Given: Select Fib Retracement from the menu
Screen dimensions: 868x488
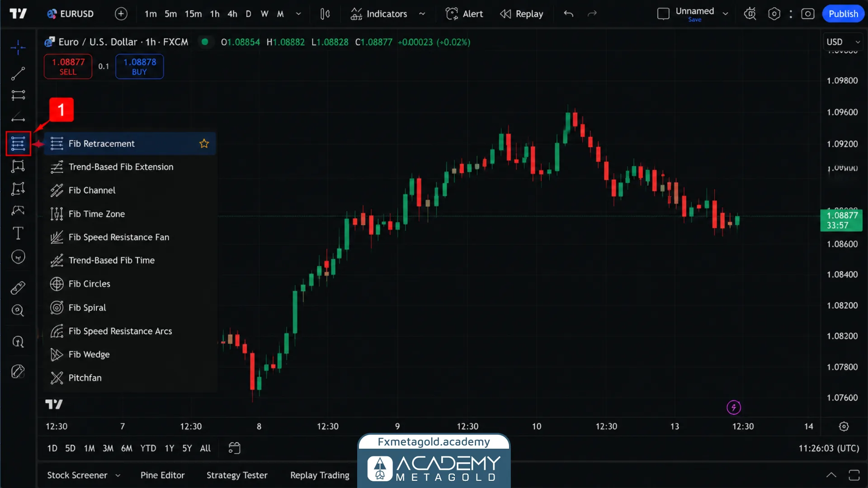Looking at the screenshot, I should [130, 144].
